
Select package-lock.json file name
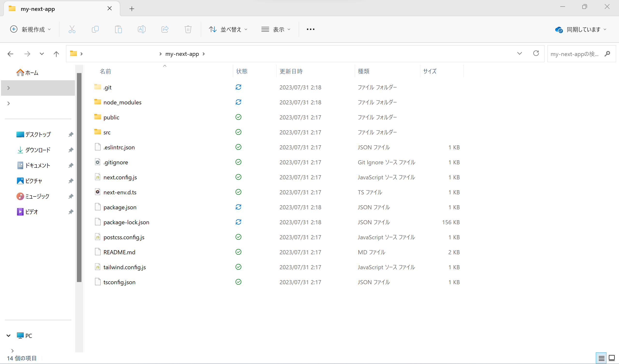coord(126,222)
